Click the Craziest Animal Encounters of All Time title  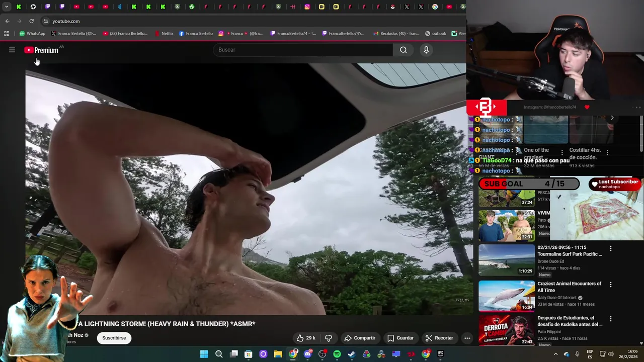pyautogui.click(x=569, y=287)
